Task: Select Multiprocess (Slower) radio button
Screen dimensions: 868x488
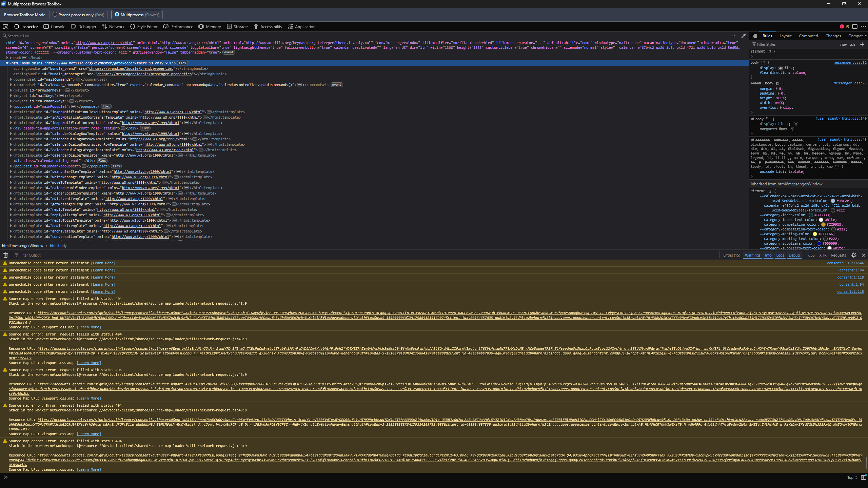Action: coord(117,15)
